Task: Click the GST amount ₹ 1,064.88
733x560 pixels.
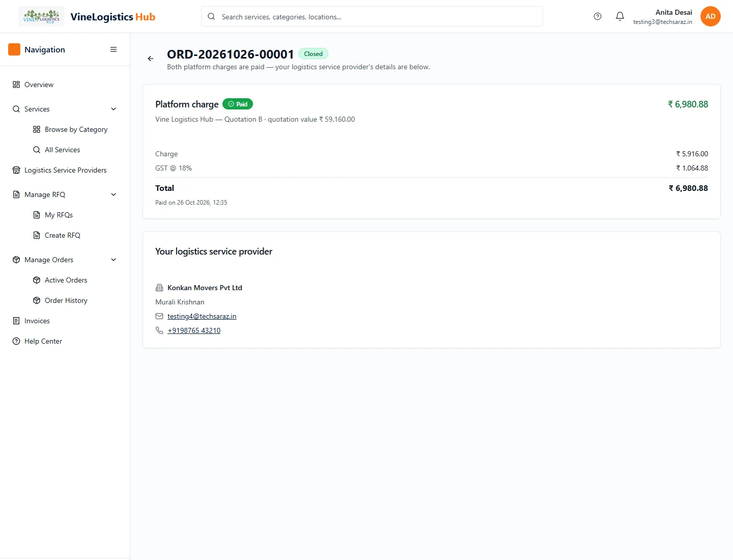Action: pyautogui.click(x=692, y=168)
